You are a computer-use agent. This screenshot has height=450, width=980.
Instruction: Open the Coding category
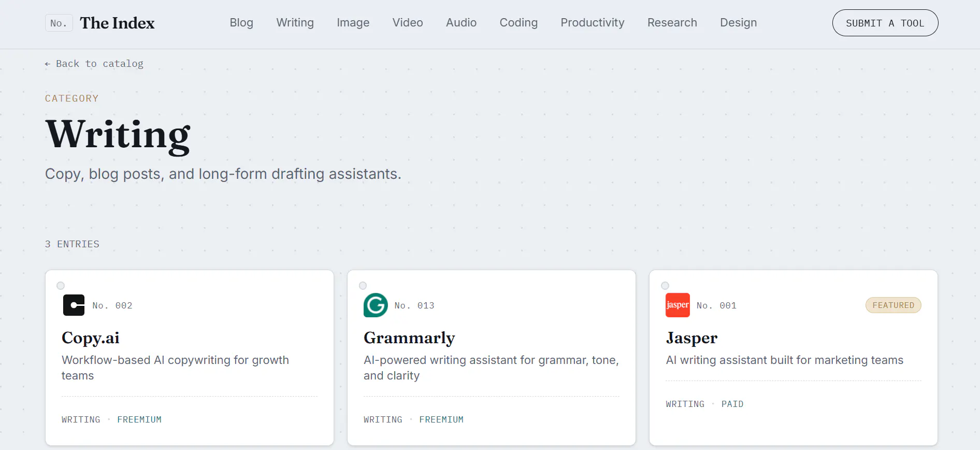click(518, 23)
